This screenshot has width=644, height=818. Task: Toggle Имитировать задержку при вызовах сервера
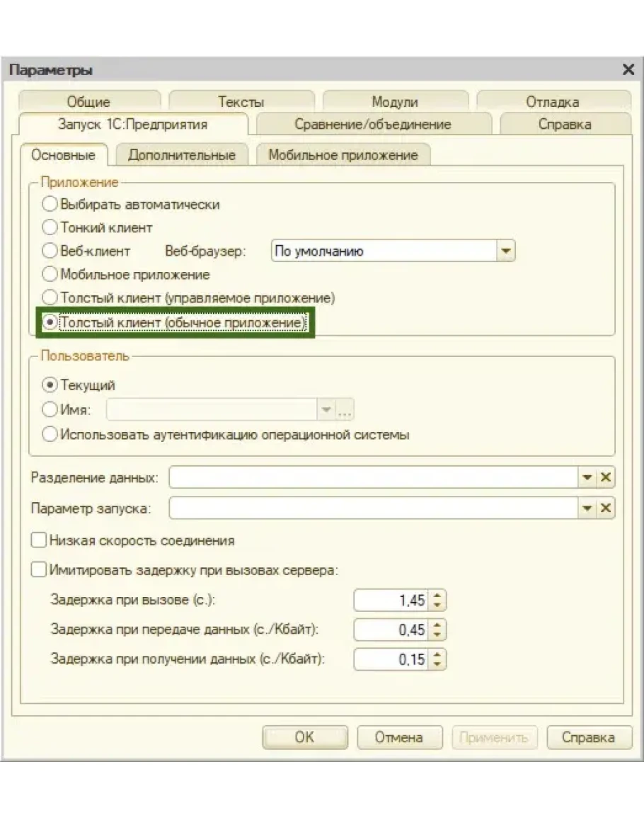39,569
